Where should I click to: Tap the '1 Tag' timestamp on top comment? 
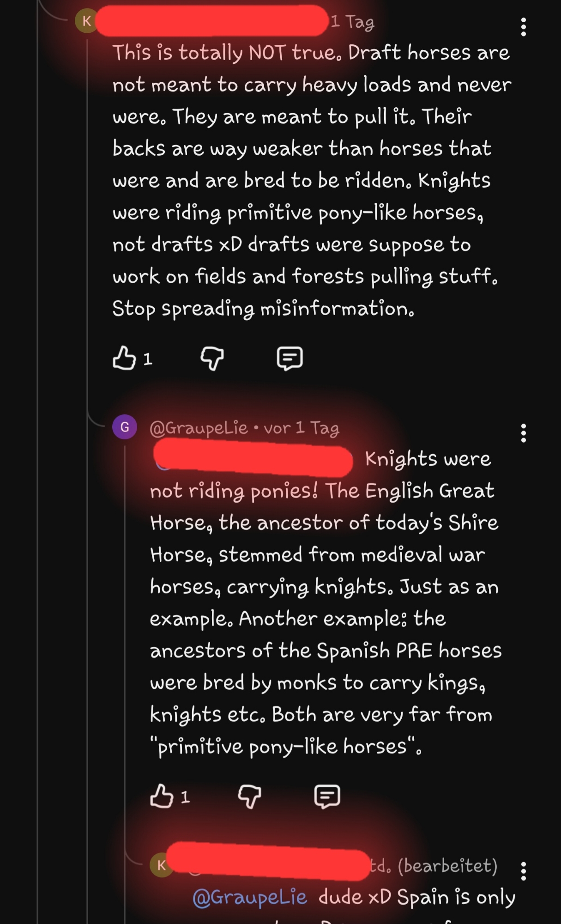coord(352,21)
